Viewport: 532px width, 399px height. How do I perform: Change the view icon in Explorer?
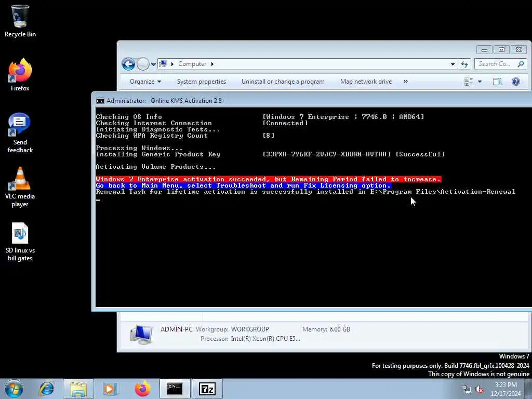tap(469, 82)
